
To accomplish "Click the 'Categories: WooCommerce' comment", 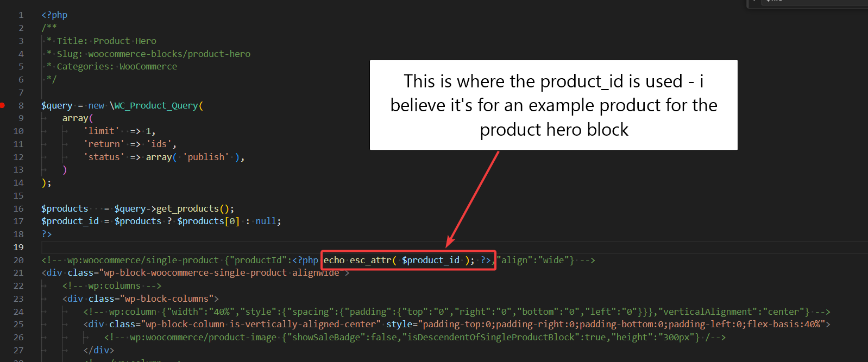I will tap(117, 67).
